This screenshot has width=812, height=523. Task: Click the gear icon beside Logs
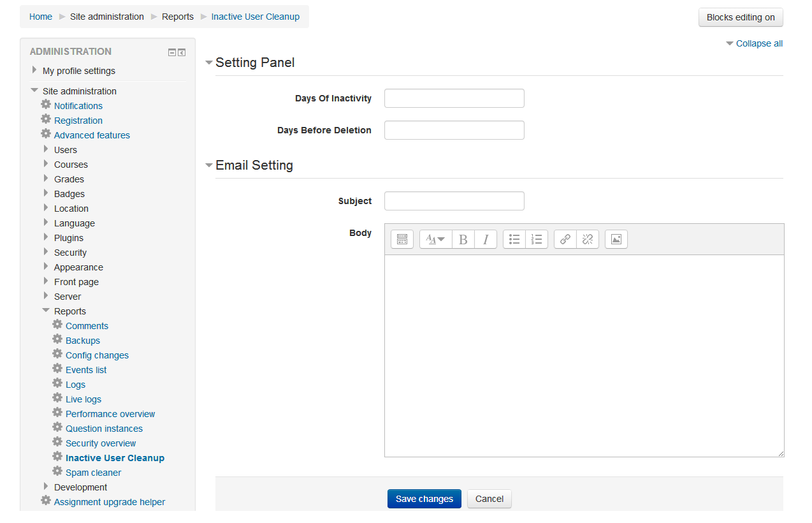[57, 383]
